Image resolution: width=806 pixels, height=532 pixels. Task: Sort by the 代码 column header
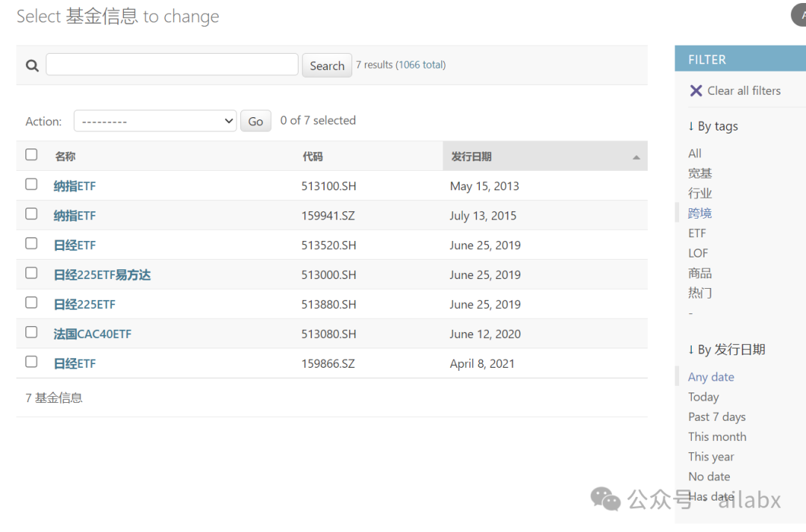[x=313, y=157]
